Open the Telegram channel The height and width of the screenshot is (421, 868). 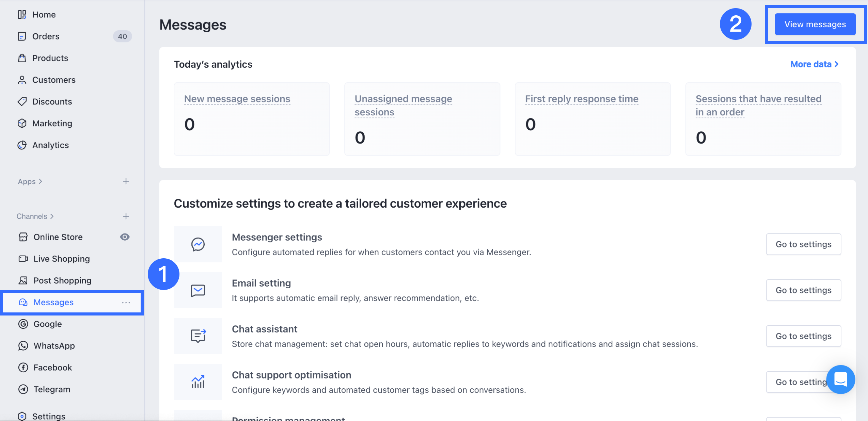pyautogui.click(x=51, y=389)
